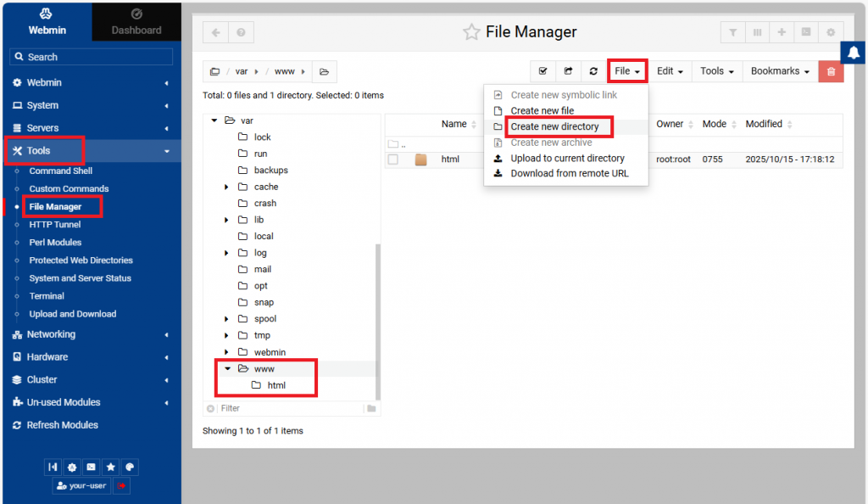Open the theme palette icon in sidebar
Image resolution: width=868 pixels, height=504 pixels.
129,468
